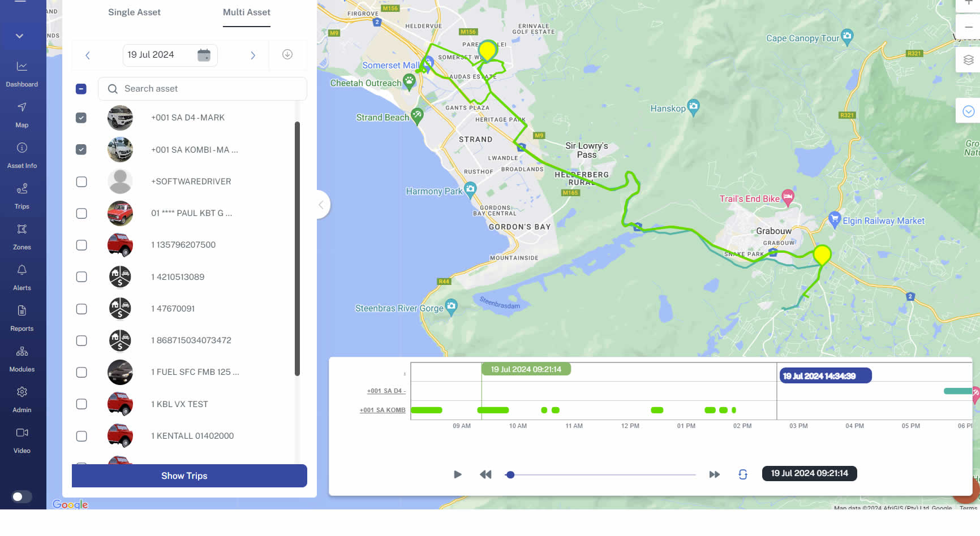980x536 pixels.
Task: Open the Video section in sidebar
Action: pos(22,439)
